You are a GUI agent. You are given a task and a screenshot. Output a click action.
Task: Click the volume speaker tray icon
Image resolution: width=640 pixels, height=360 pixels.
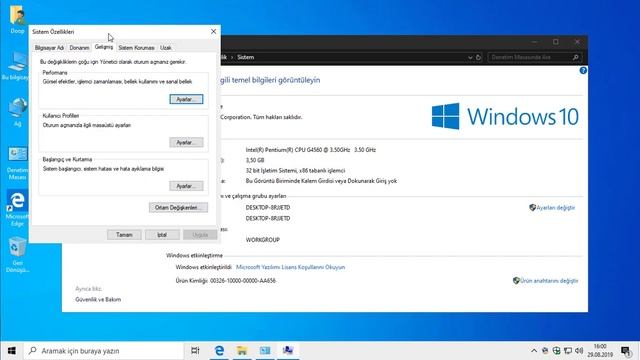(x=579, y=351)
